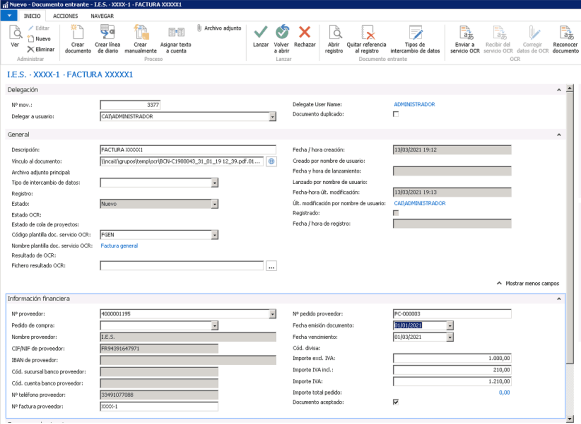Click Quitar referencia al registro icon
This screenshot has width=581, height=424.
click(367, 33)
